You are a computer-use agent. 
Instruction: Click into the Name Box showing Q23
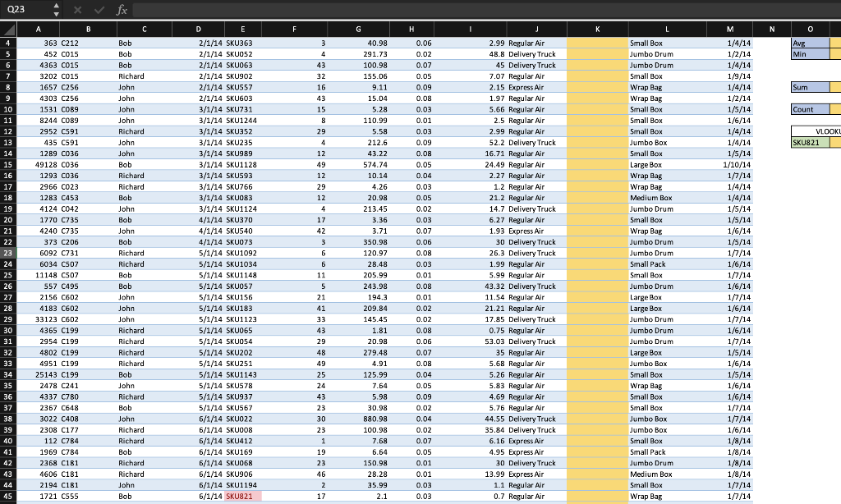tap(25, 10)
